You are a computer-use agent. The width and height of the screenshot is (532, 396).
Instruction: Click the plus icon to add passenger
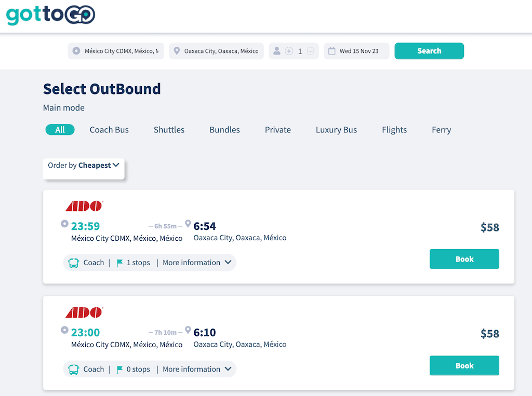point(289,51)
